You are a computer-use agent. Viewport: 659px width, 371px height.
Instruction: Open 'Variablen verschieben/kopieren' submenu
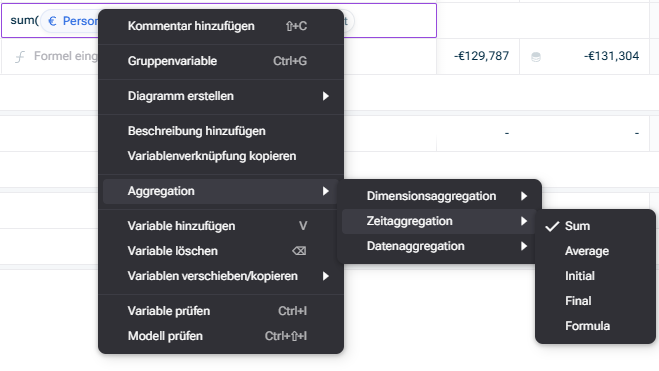pyautogui.click(x=221, y=276)
